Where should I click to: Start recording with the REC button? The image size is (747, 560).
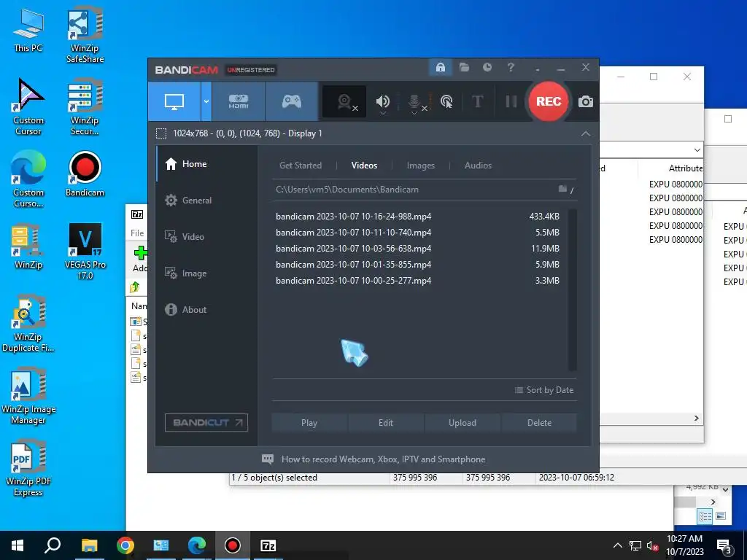coord(549,101)
